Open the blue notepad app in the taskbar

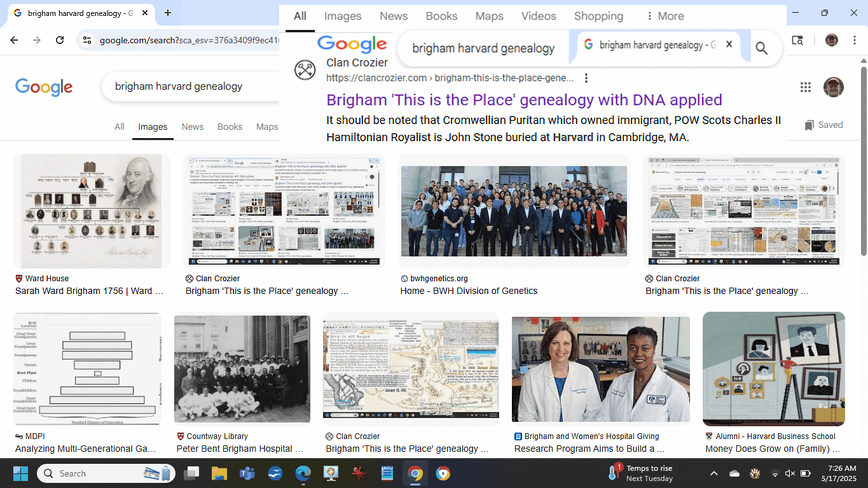tap(387, 473)
